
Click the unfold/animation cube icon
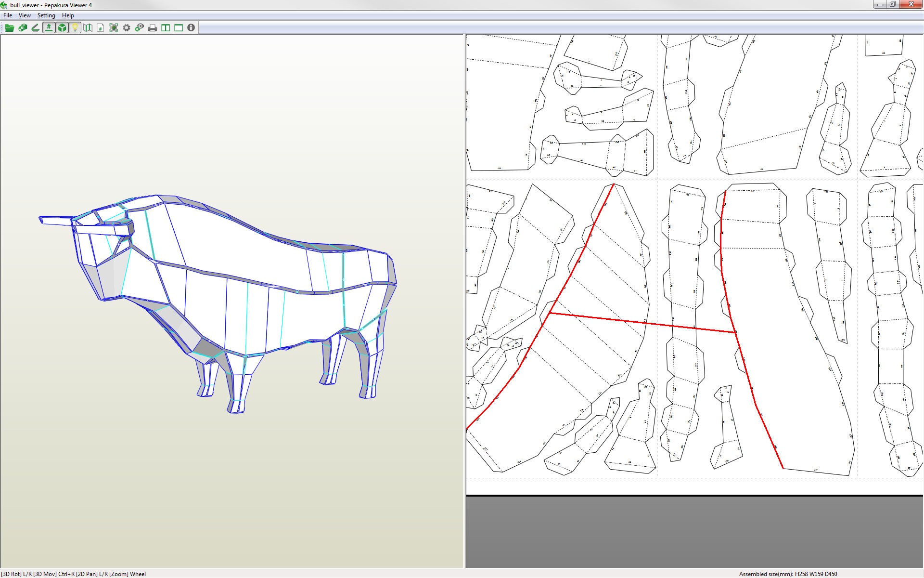coord(22,28)
